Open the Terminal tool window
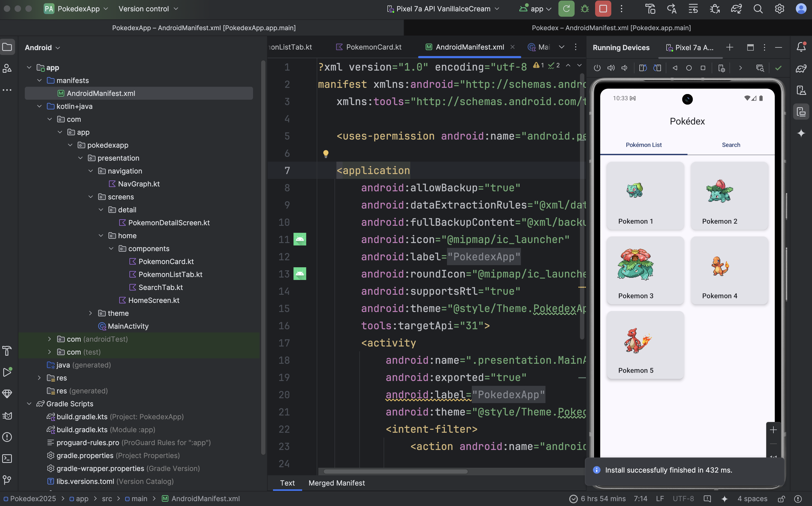 pyautogui.click(x=7, y=459)
